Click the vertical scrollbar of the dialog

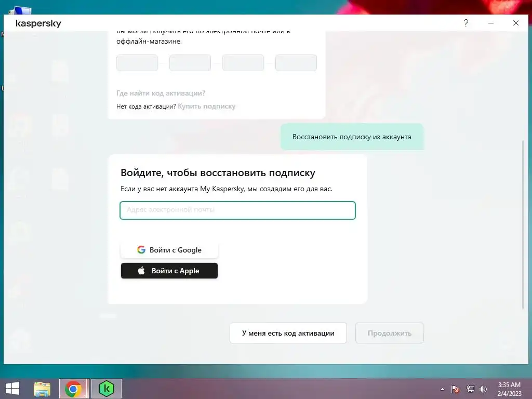coord(523,224)
